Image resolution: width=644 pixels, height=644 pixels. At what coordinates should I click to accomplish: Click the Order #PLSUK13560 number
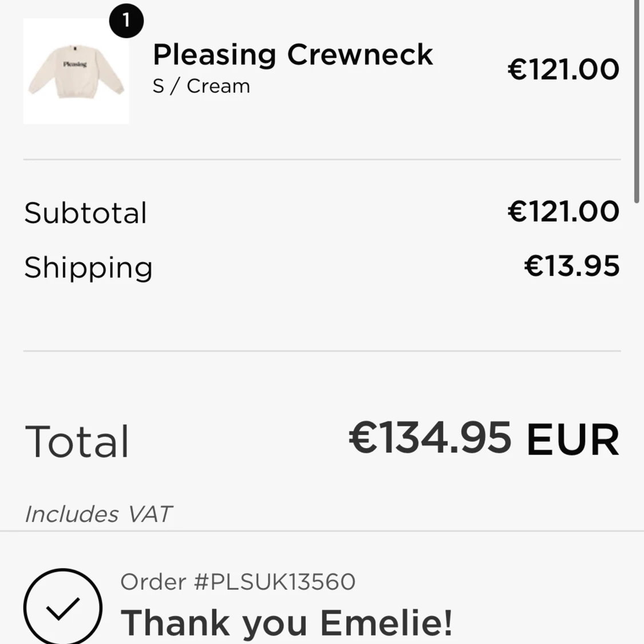coord(238,582)
